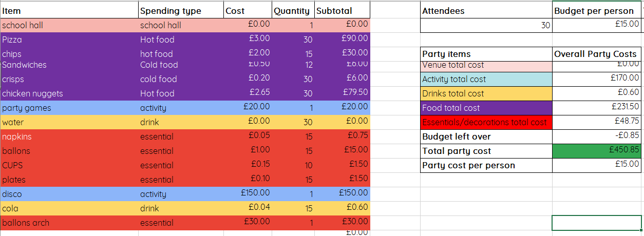644x236 pixels.
Task: Click the 'ballons arch' item cell
Action: (x=70, y=223)
